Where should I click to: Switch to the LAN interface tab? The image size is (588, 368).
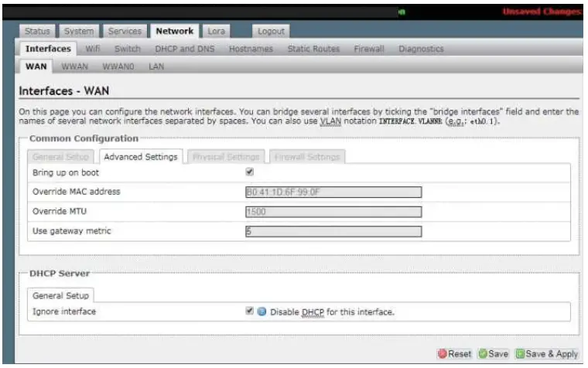pos(156,66)
